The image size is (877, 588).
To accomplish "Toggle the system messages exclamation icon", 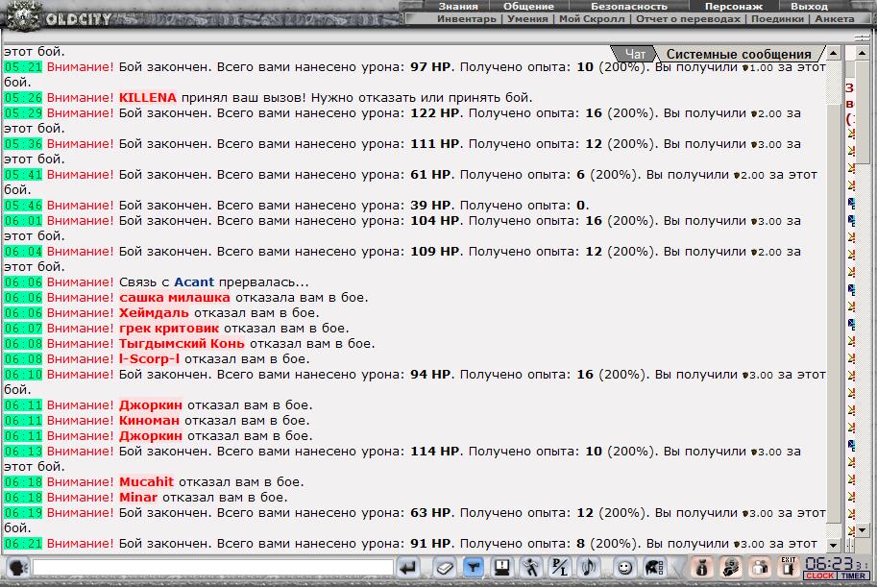I will coord(501,568).
